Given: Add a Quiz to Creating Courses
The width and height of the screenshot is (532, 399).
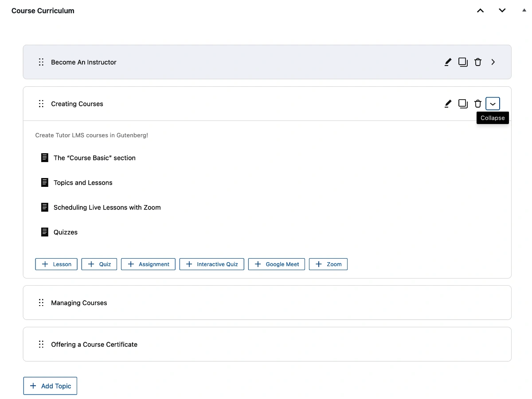Looking at the screenshot, I should [99, 264].
